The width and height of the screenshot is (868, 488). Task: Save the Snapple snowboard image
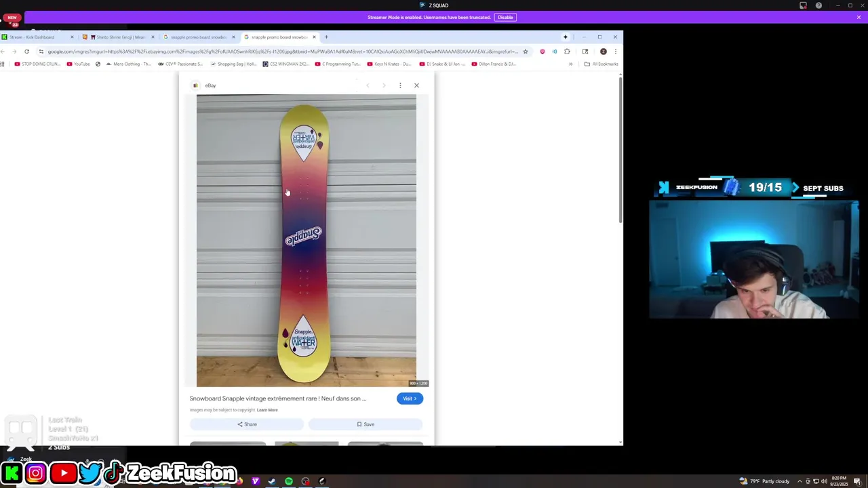coord(366,424)
